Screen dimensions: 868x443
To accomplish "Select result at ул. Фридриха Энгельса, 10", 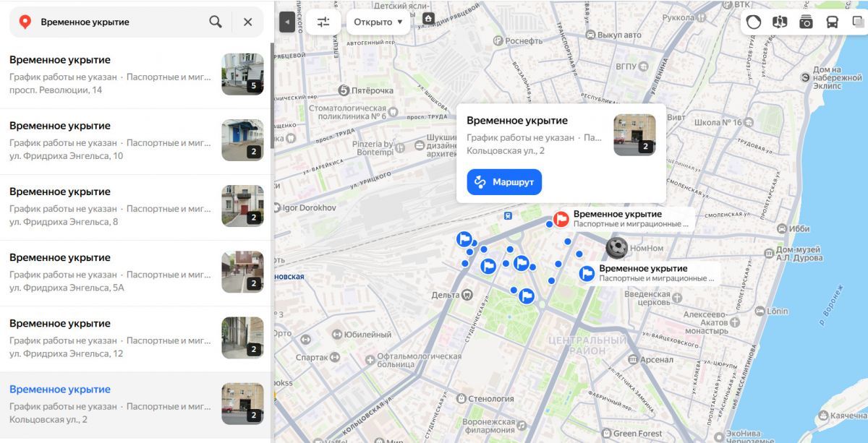I will 135,142.
